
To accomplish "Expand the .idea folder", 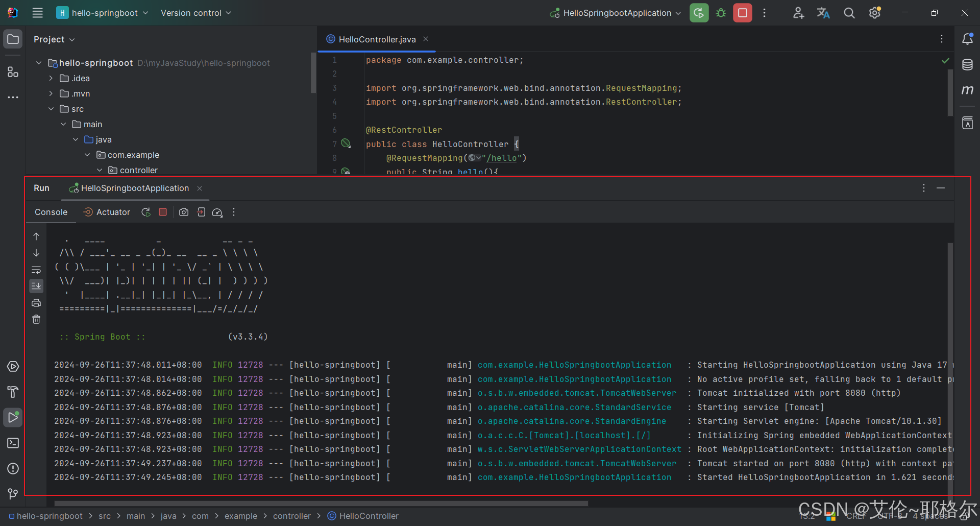I will [x=51, y=78].
